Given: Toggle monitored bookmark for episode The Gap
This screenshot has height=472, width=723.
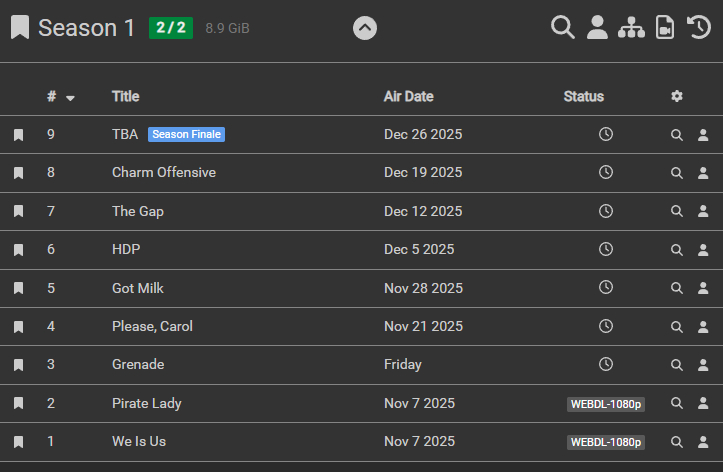Looking at the screenshot, I should pos(18,211).
